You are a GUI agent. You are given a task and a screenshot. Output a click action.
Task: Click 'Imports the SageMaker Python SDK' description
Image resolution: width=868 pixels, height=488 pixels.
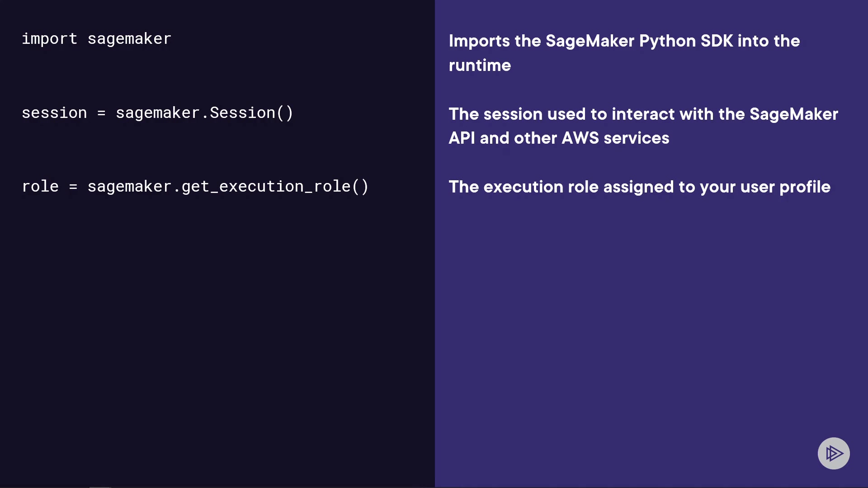point(624,41)
